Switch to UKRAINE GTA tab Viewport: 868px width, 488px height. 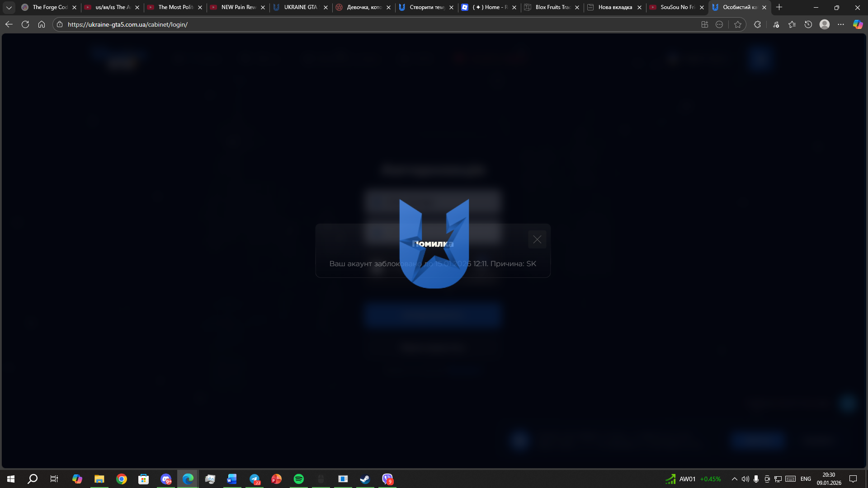pyautogui.click(x=301, y=7)
